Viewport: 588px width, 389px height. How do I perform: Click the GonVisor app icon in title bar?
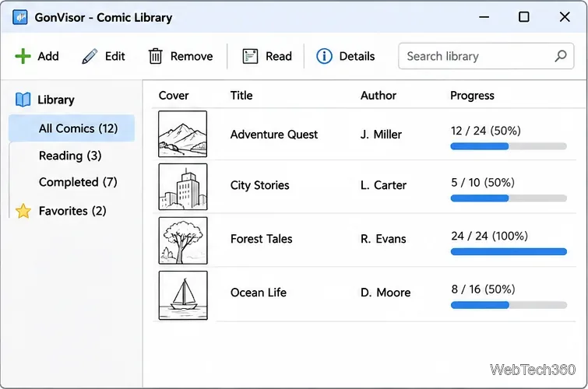point(20,17)
